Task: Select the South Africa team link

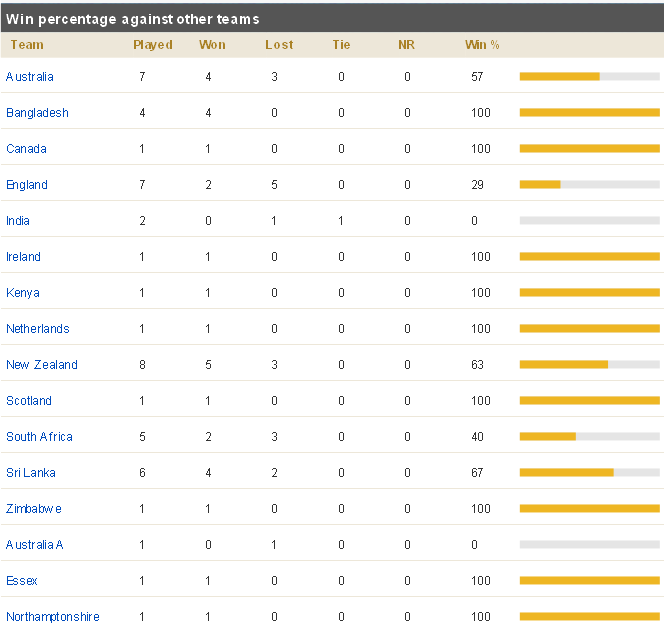Action: tap(39, 437)
